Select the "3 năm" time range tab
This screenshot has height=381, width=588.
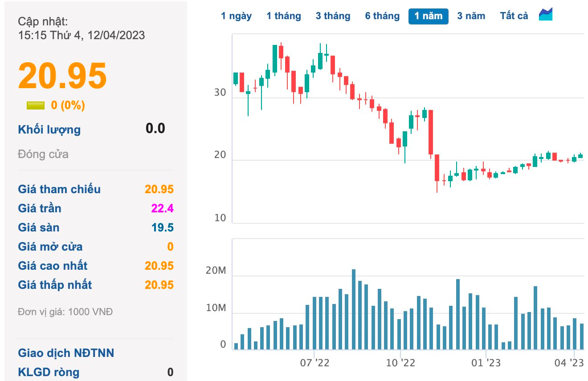tap(471, 16)
